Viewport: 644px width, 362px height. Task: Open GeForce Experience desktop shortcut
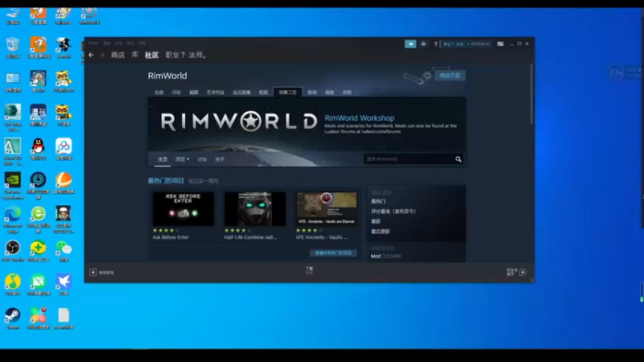tap(13, 186)
